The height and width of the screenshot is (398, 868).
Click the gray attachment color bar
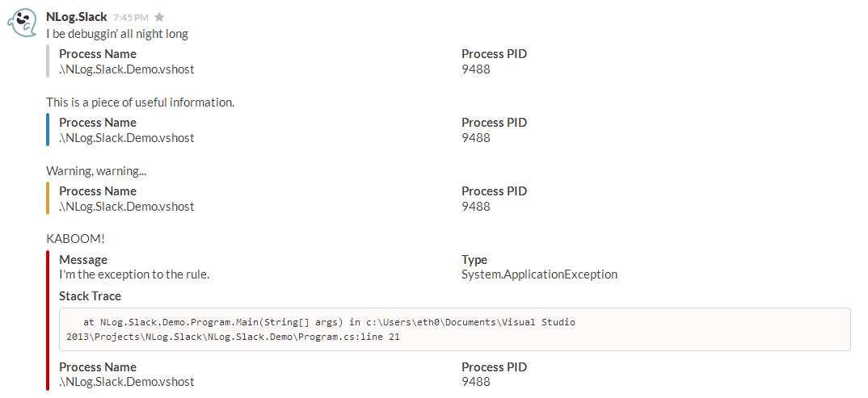(48, 61)
